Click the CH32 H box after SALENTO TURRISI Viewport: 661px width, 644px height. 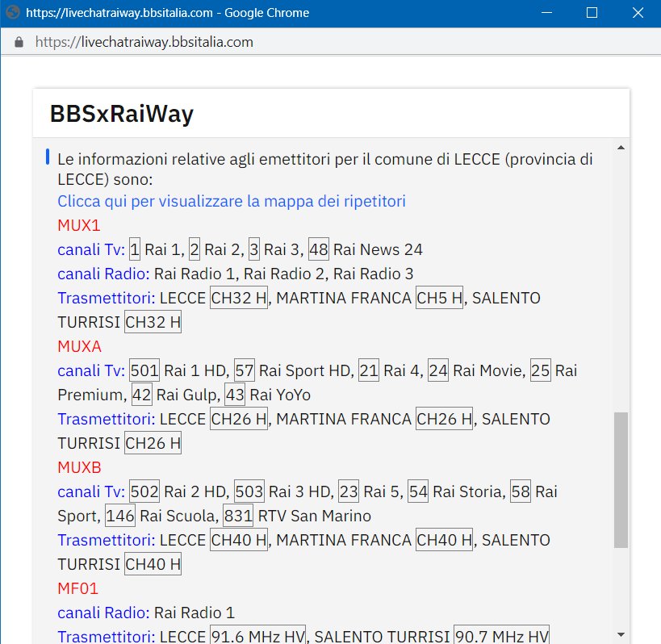pyautogui.click(x=153, y=322)
